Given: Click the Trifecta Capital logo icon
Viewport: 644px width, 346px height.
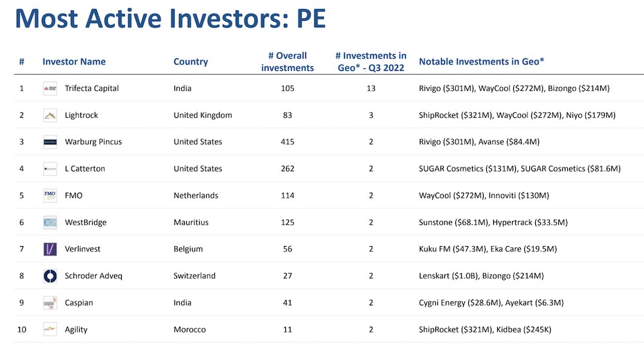Looking at the screenshot, I should coord(50,88).
